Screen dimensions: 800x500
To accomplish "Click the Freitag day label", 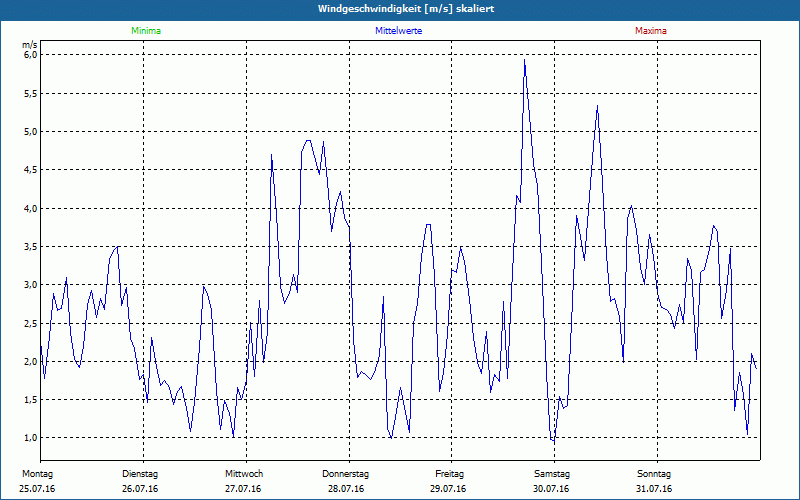I will click(449, 474).
